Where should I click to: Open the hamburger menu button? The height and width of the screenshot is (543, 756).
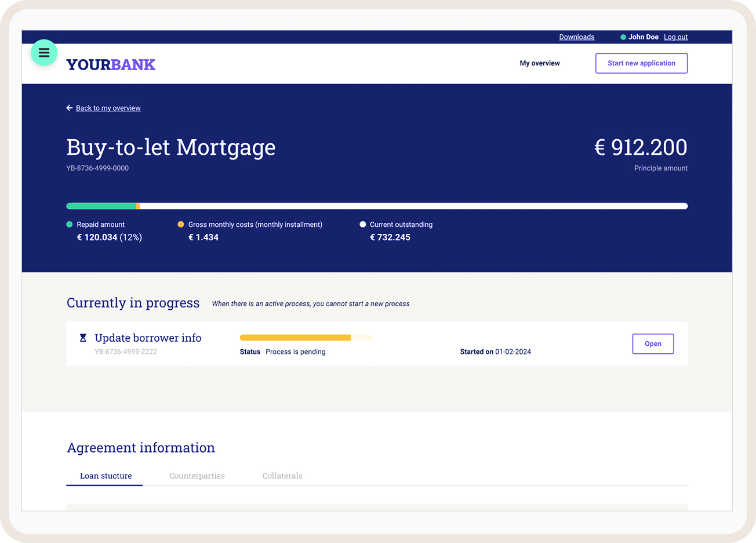click(x=44, y=53)
